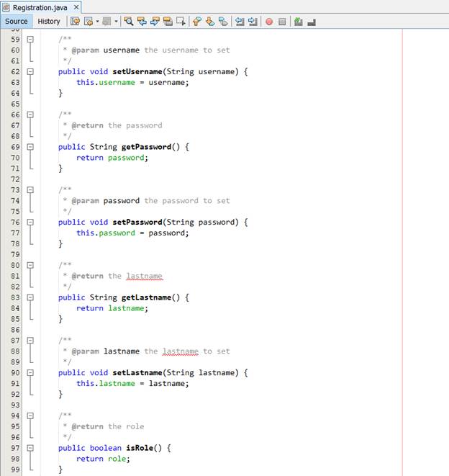The height and width of the screenshot is (476, 449).
Task: Toggle Highlight Search icon
Action: tap(168, 22)
